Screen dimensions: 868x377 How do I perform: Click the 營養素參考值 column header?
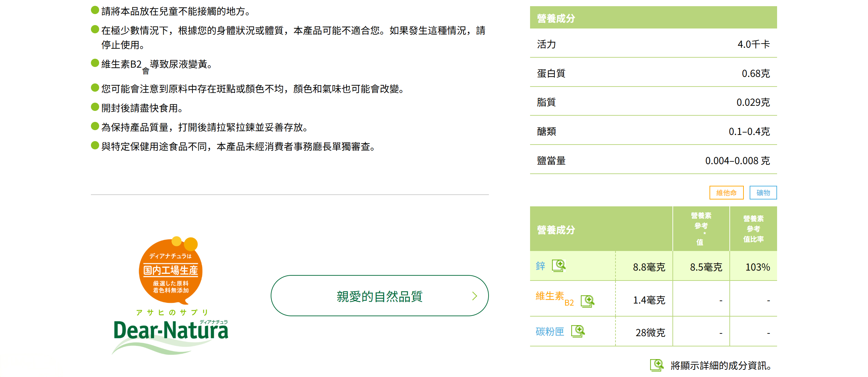(x=701, y=229)
